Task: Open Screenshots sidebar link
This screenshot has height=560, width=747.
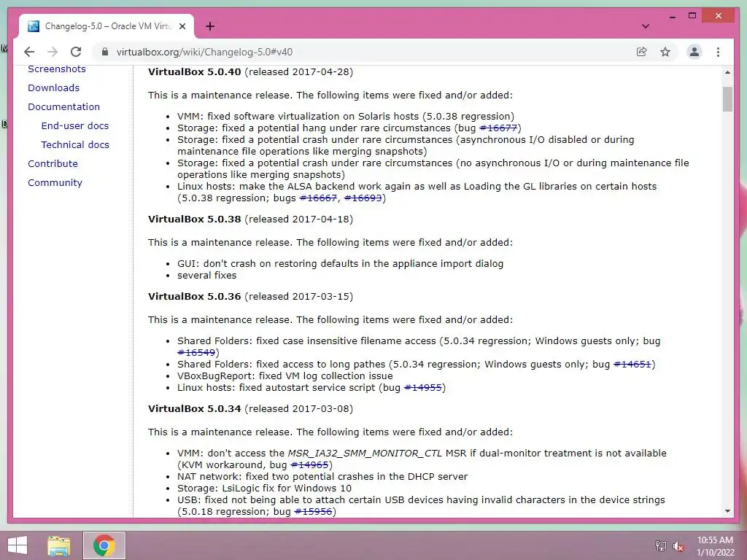Action: click(x=57, y=69)
